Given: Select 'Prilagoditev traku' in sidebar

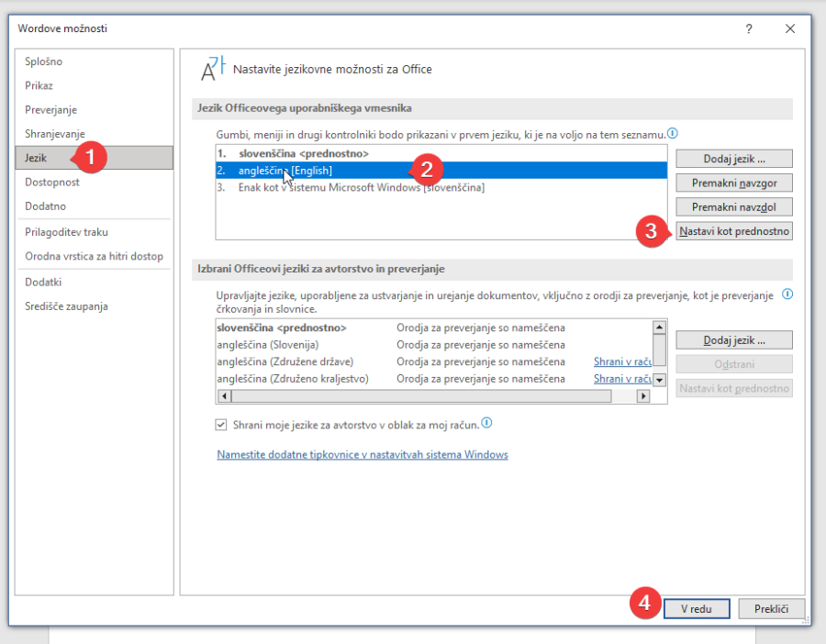Looking at the screenshot, I should click(64, 232).
